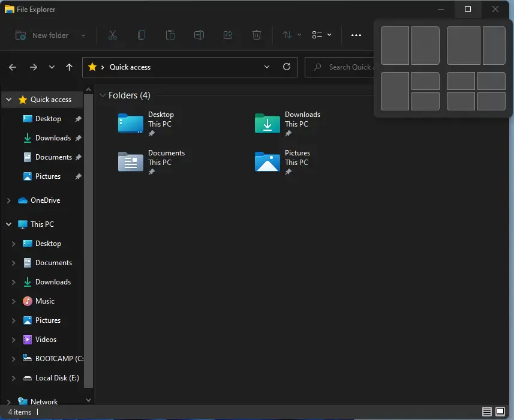Click the Quick access address bar path
Viewport: 514px width, 420px height.
click(130, 67)
